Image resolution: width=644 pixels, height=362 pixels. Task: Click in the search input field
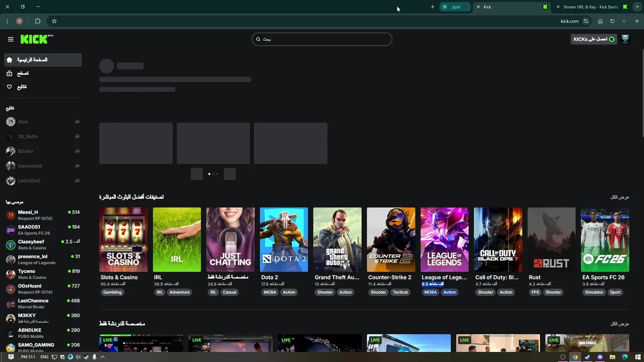322,39
